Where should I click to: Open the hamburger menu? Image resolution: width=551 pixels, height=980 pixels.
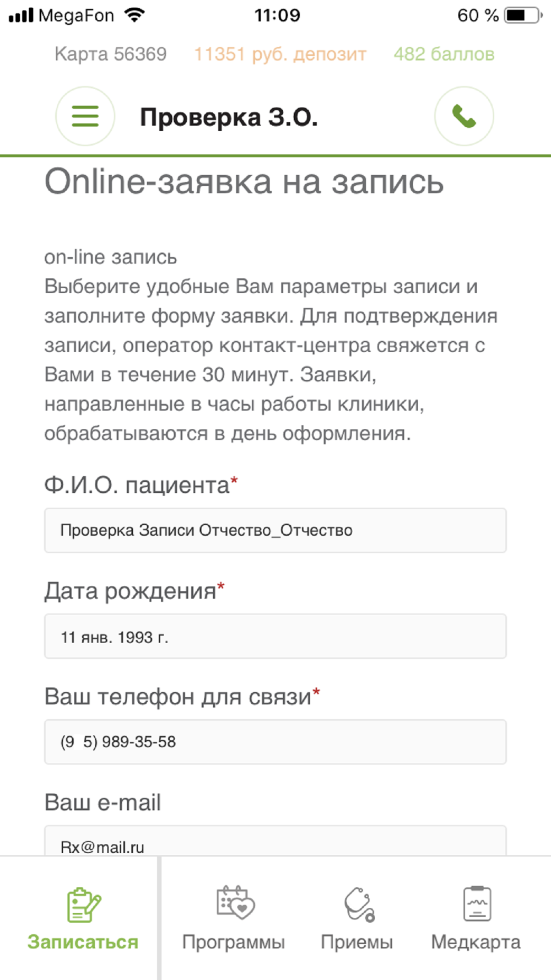click(85, 116)
